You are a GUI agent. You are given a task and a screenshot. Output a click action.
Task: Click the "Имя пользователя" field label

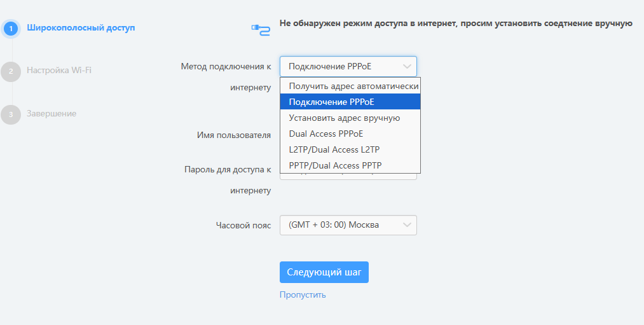pyautogui.click(x=234, y=135)
